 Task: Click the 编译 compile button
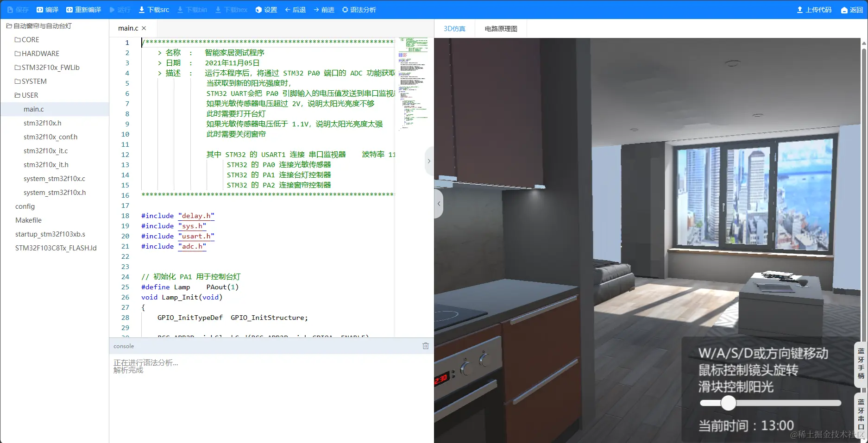[47, 10]
